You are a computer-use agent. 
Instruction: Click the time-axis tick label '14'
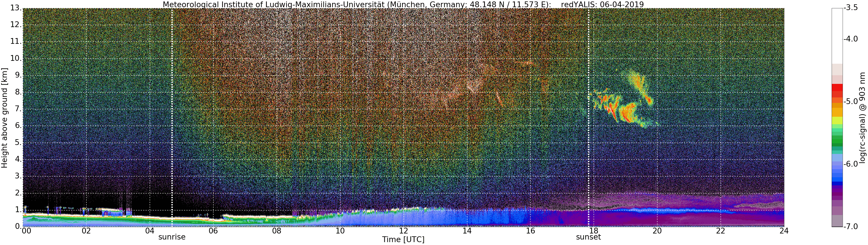tap(467, 231)
